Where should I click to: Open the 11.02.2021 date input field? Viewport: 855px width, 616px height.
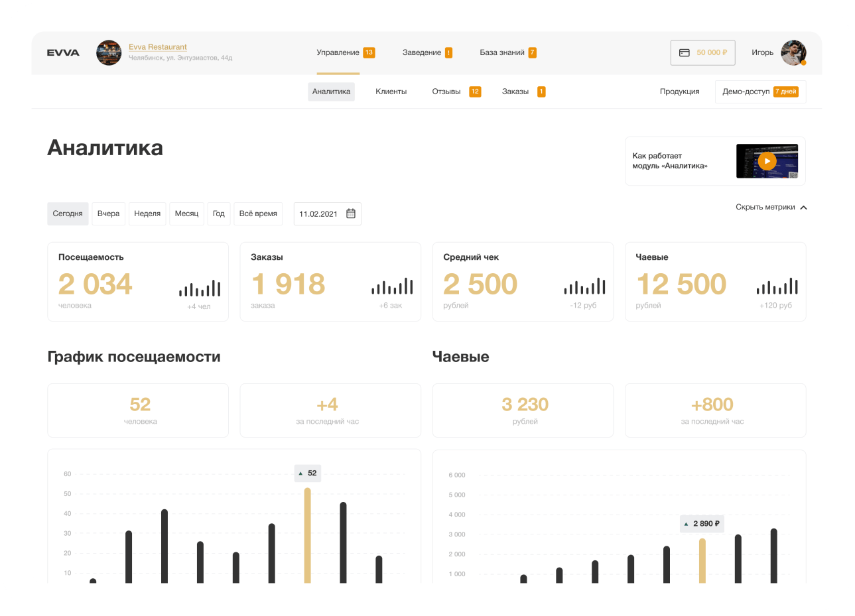coord(319,214)
